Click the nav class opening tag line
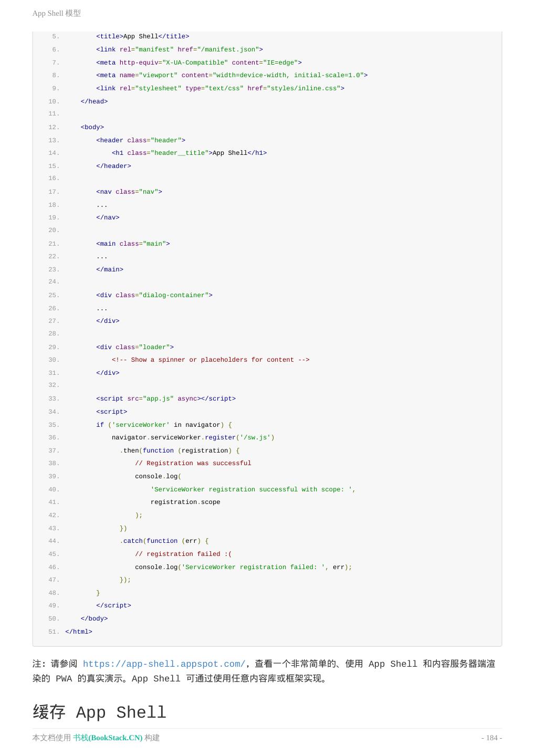This screenshot has width=535, height=756. tap(129, 192)
